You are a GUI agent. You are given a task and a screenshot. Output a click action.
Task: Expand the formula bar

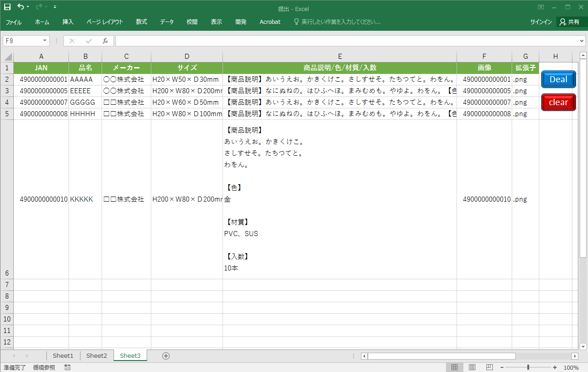[x=582, y=41]
